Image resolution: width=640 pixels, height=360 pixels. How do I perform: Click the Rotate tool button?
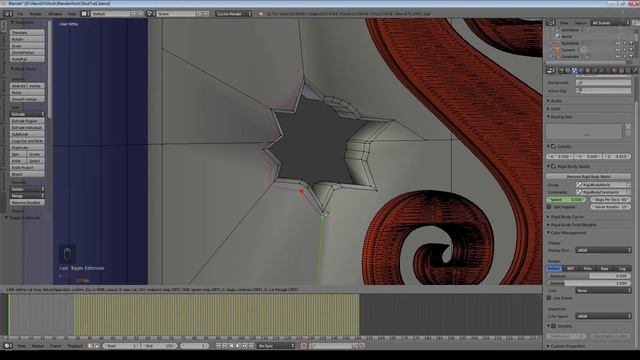pos(27,39)
